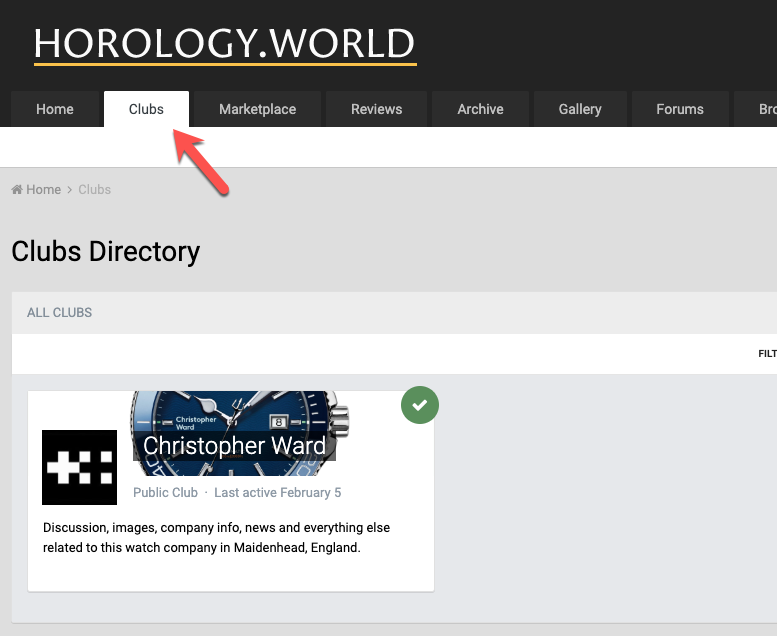Click the Home breadcrumb link

click(x=44, y=189)
